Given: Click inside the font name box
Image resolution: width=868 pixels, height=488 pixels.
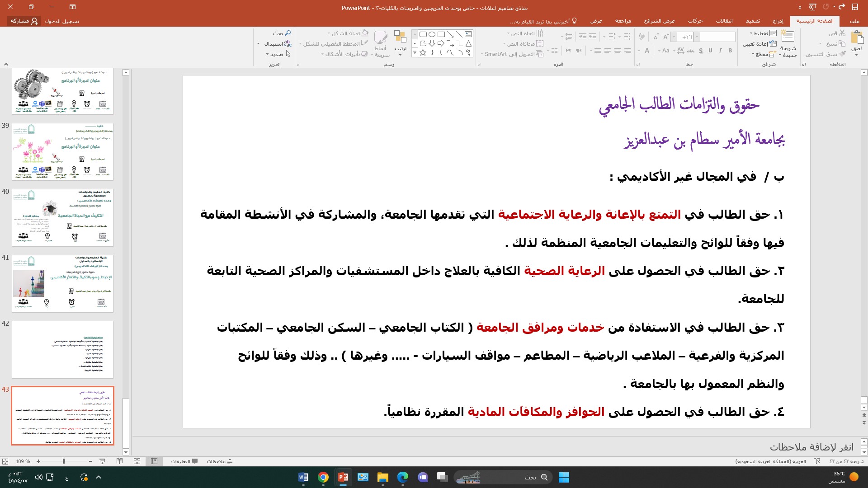Looking at the screenshot, I should point(717,37).
